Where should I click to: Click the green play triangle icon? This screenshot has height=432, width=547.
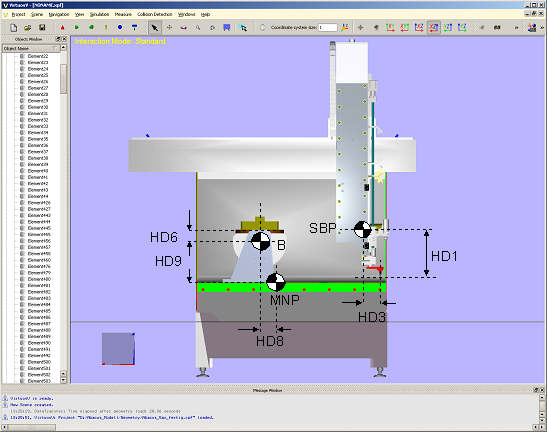(x=77, y=28)
